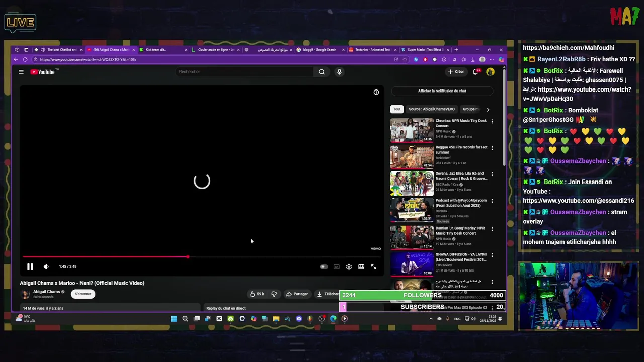Go back with the browser back arrow
644x362 pixels.
pos(16,59)
